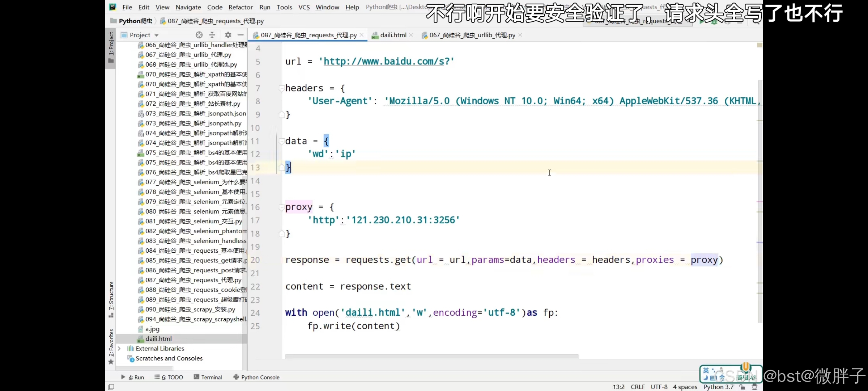Change UTF-8 file encoding in status bar
The image size is (868, 391).
point(659,387)
